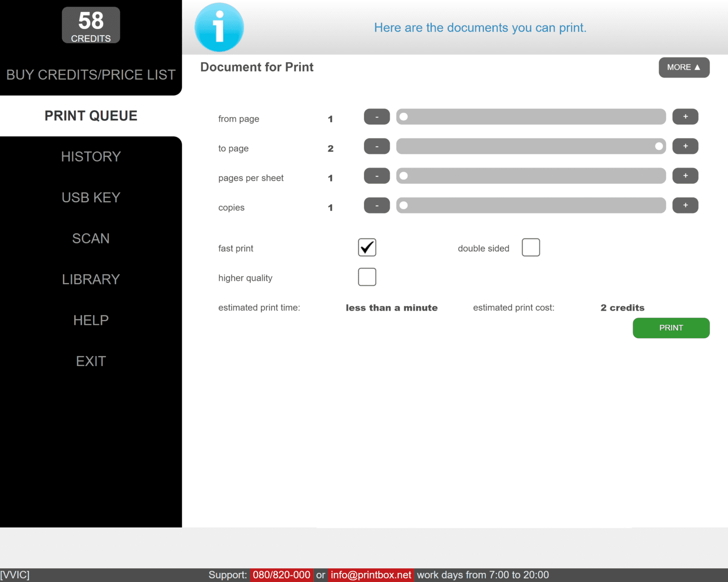Click the copies slider track
Image resolution: width=728 pixels, height=582 pixels.
(531, 206)
